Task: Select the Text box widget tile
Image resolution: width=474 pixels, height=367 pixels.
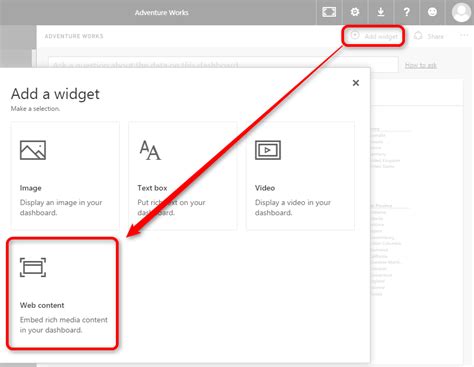Action: coord(183,176)
